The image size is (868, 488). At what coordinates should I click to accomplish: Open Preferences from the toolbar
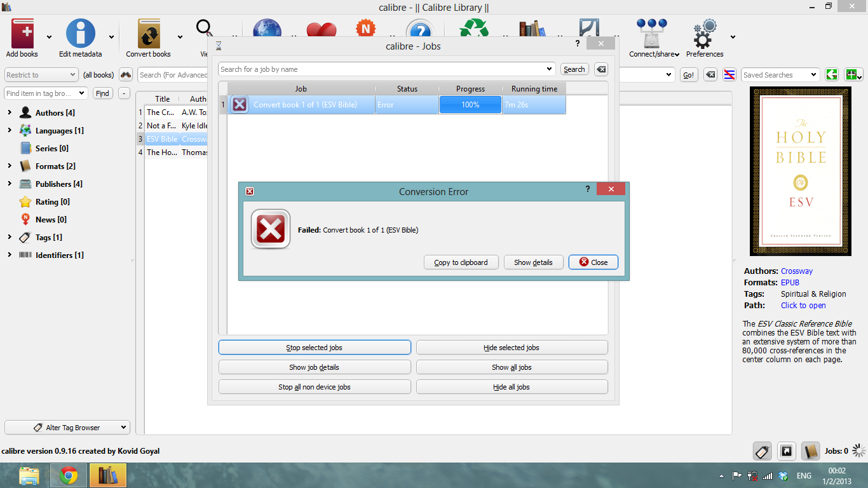click(x=705, y=34)
